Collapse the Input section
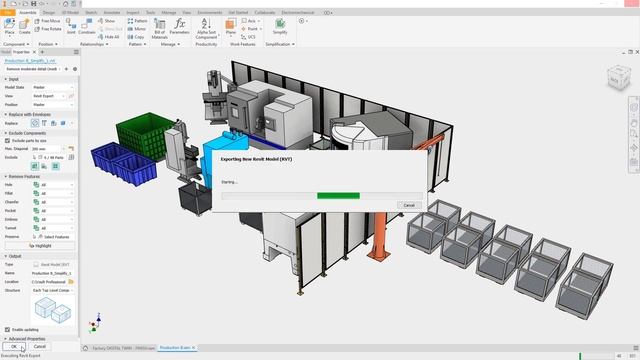 pyautogui.click(x=6, y=79)
